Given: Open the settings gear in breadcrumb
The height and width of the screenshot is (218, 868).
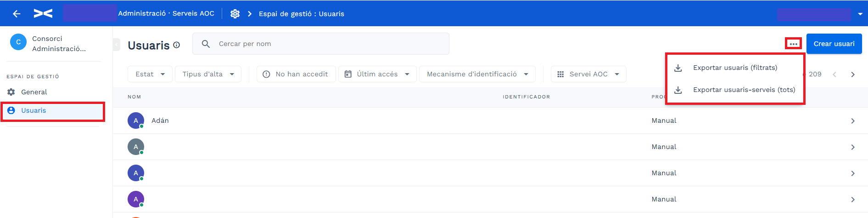Looking at the screenshot, I should (x=235, y=14).
